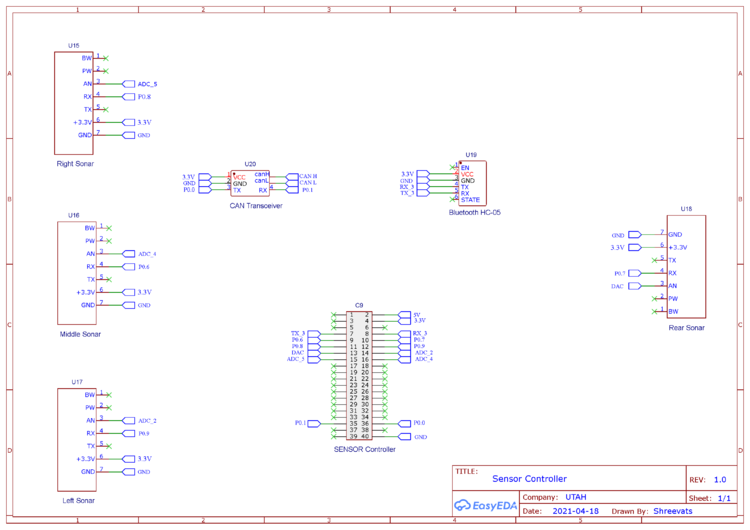Screen dimensions: 750x530
Task: Select the "Middle Sonar" component caption
Action: (x=80, y=334)
